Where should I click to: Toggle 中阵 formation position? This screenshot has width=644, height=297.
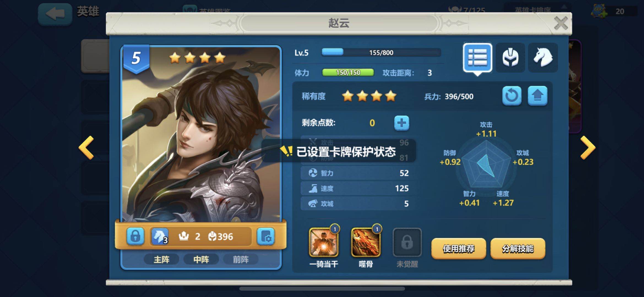tap(201, 259)
